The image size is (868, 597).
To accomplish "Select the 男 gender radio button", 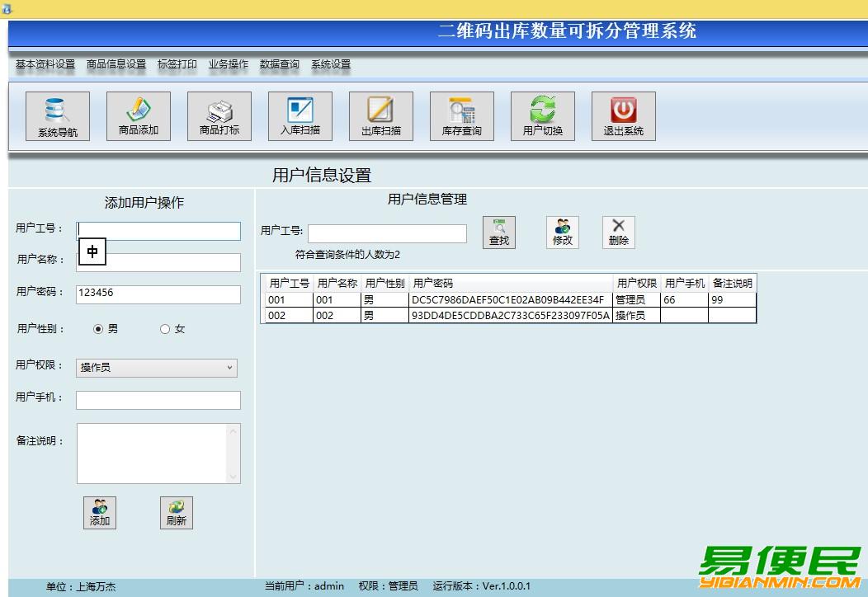I will [99, 328].
